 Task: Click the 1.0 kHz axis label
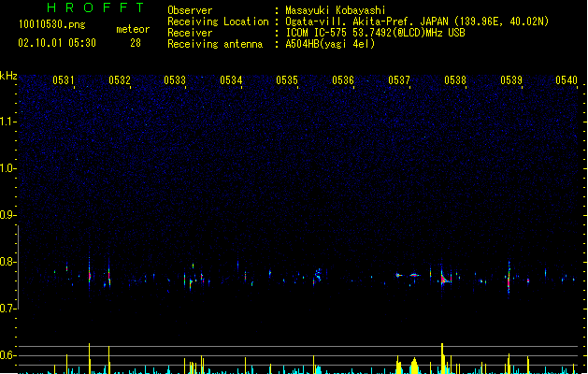pos(7,168)
